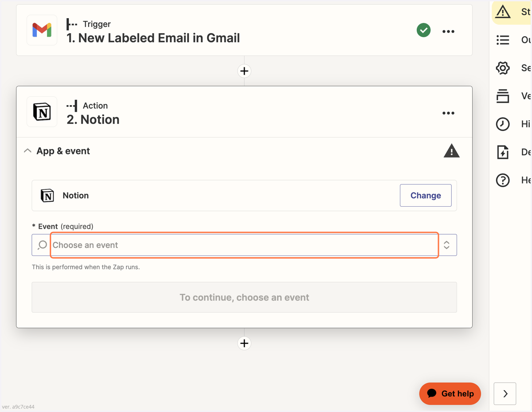Select the 2. Notion step title
This screenshot has width=532, height=412.
(93, 120)
